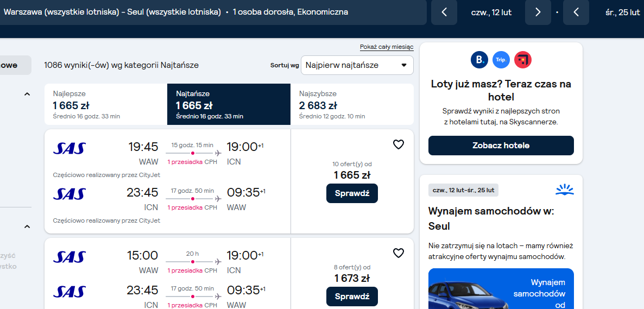Favorite the 1 673 zł flight using heart
The width and height of the screenshot is (644, 309).
tap(399, 253)
